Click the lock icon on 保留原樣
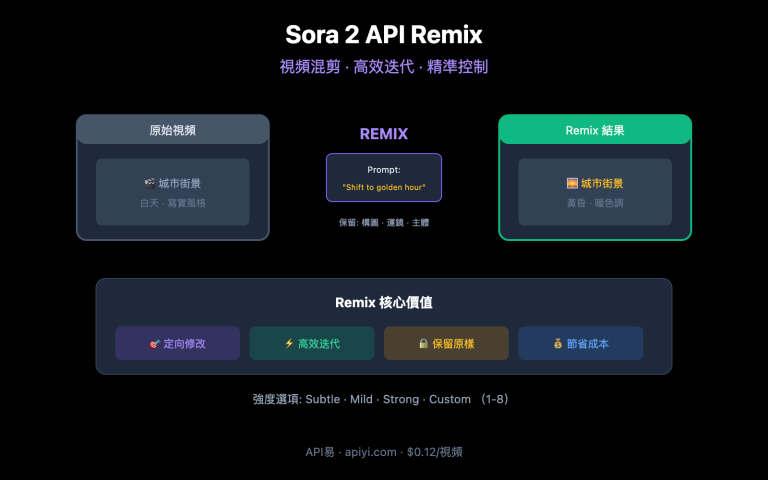This screenshot has width=768, height=480. [424, 343]
